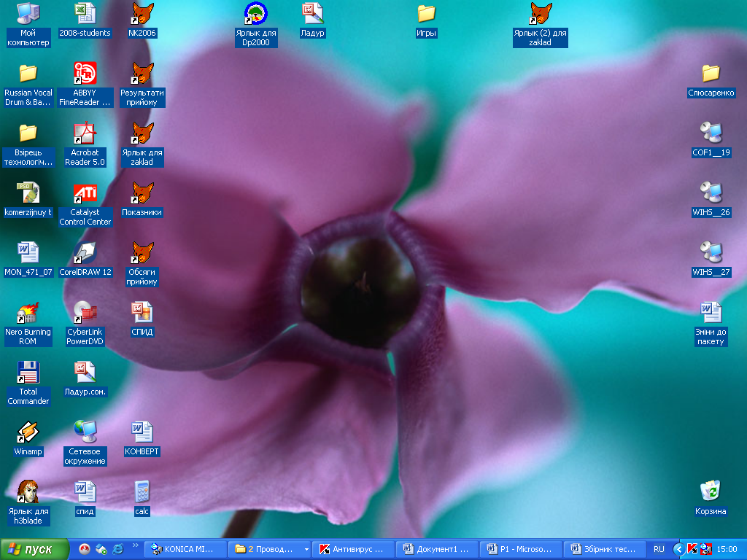Expand hidden system tray icons arrow
The image size is (747, 560).
[x=678, y=550]
